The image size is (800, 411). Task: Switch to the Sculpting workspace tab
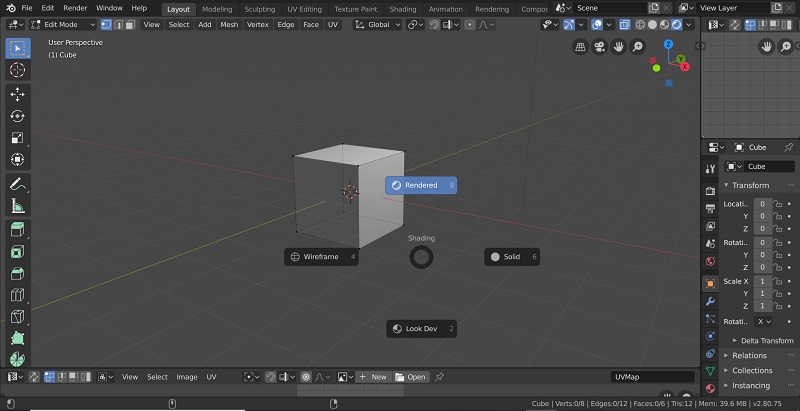259,8
